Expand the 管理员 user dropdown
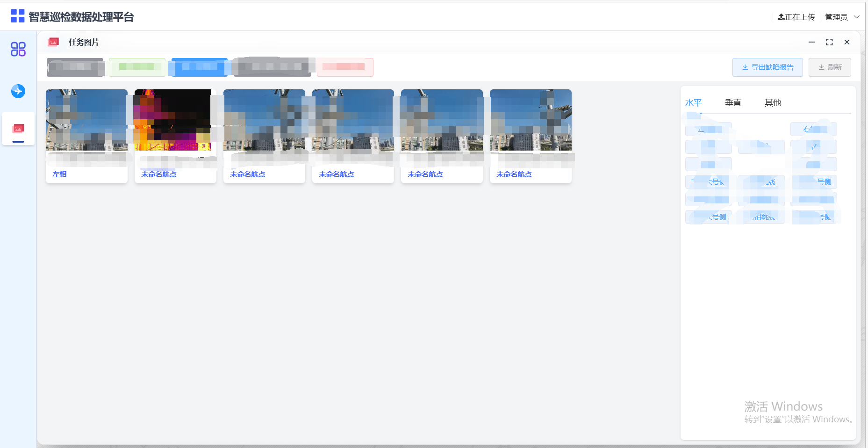This screenshot has height=448, width=868. (842, 17)
